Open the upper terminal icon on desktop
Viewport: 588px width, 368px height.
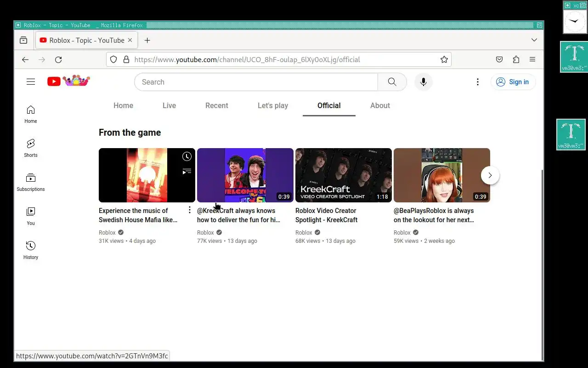[x=574, y=57]
